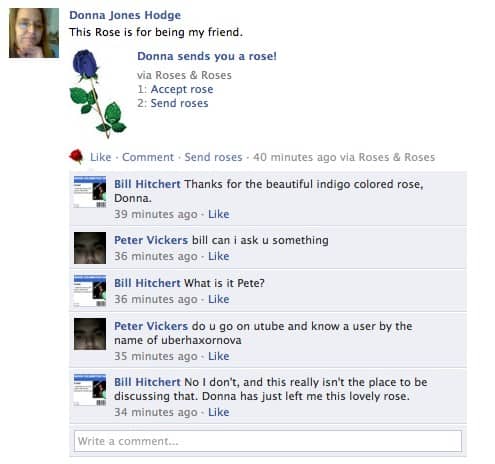
Task: Open the Donna Jones Hodge name link
Action: point(125,15)
